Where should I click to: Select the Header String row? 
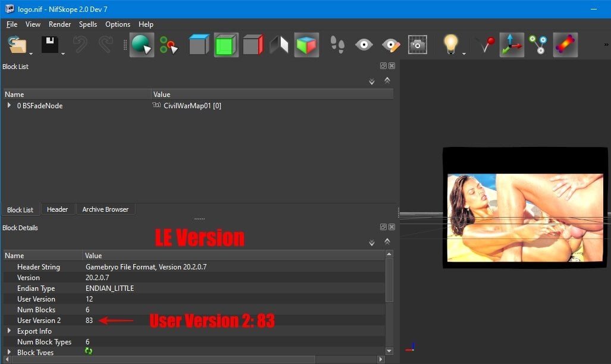[194, 267]
